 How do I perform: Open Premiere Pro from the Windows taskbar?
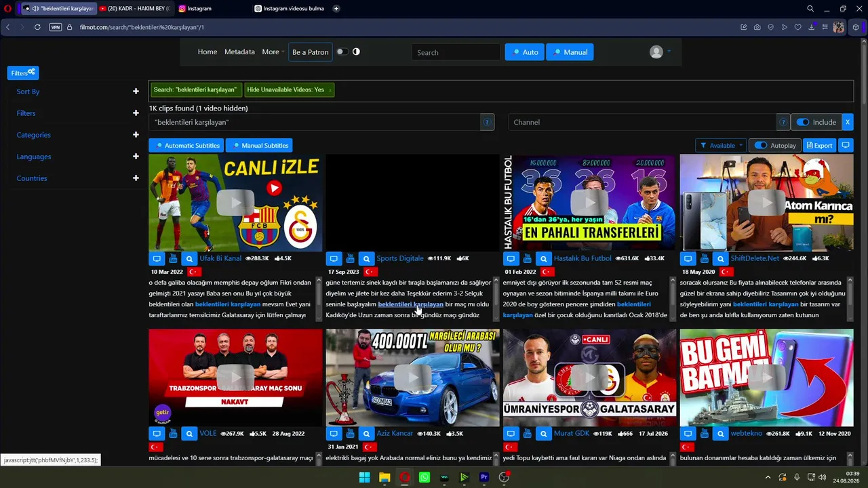pyautogui.click(x=484, y=477)
